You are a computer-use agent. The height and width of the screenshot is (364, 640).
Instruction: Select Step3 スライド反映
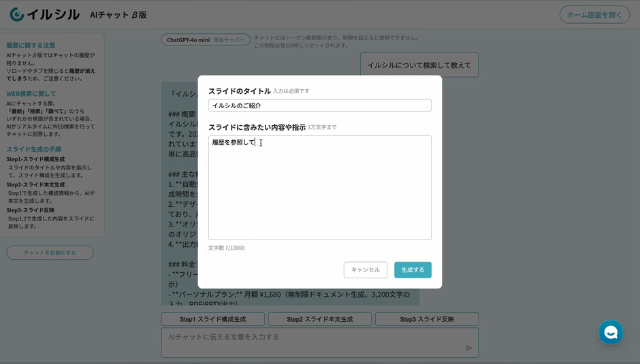[426, 319]
